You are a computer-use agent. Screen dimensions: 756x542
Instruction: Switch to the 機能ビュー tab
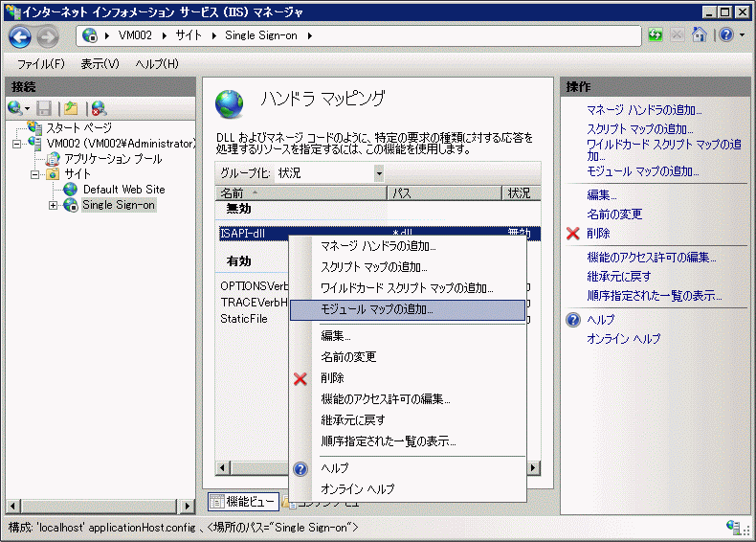click(x=244, y=502)
